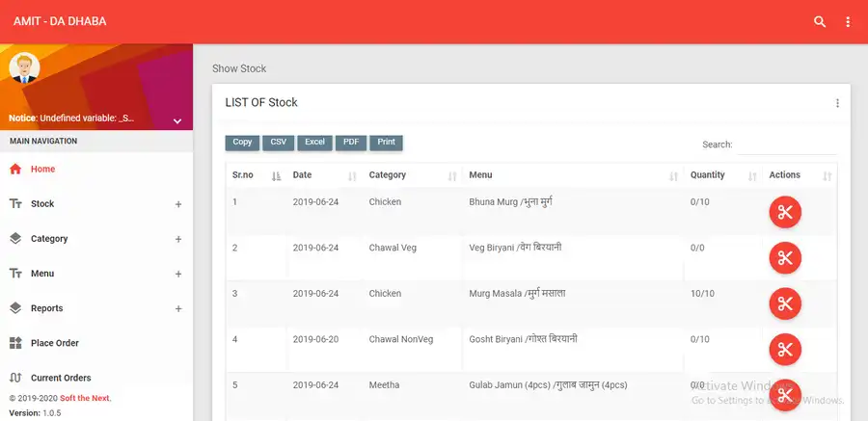Click scissors action button for Veg Biryani
868x421 pixels.
point(785,257)
